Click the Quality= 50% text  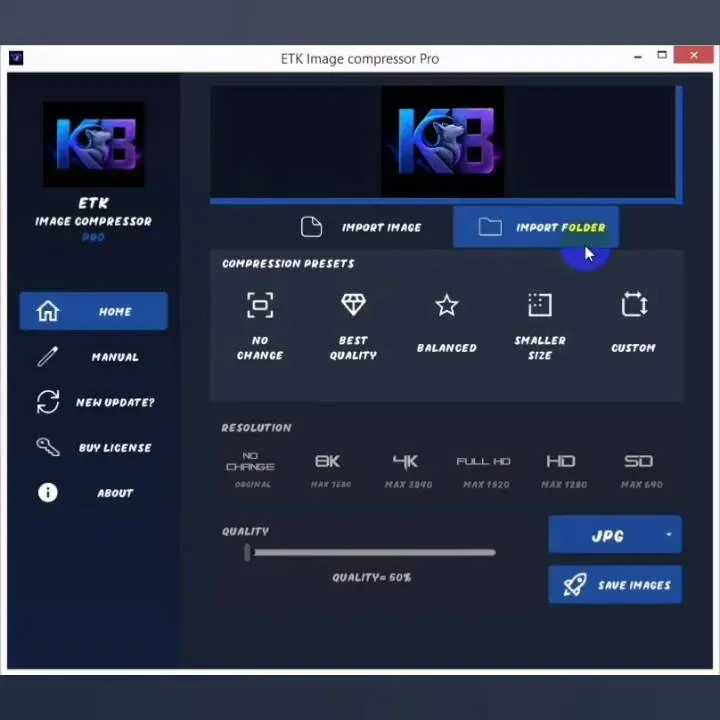(371, 577)
